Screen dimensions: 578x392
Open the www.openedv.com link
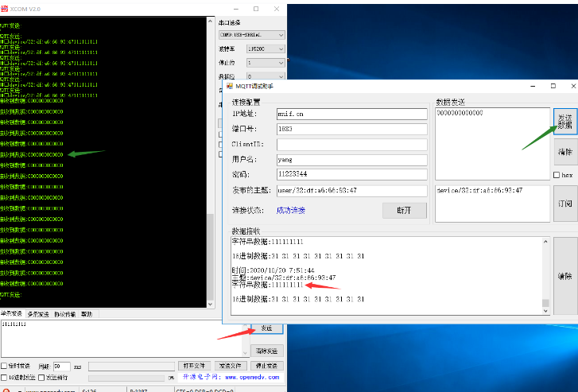pos(252,377)
